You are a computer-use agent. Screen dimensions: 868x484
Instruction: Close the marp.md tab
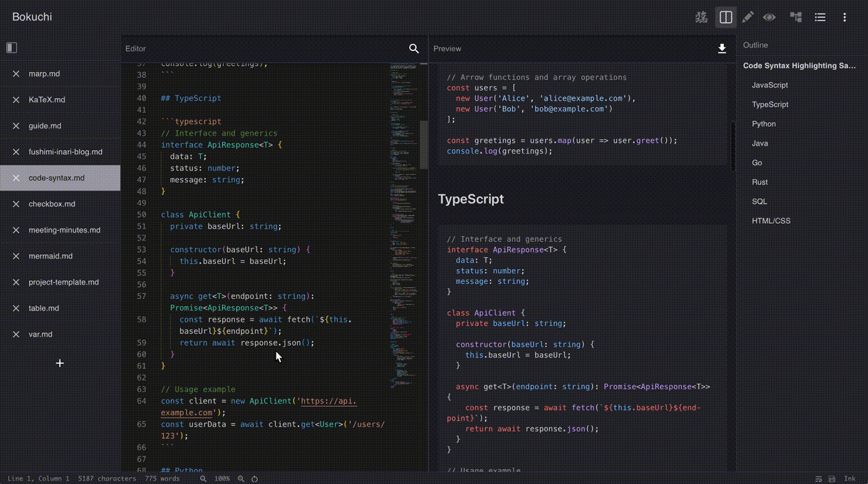(x=16, y=74)
